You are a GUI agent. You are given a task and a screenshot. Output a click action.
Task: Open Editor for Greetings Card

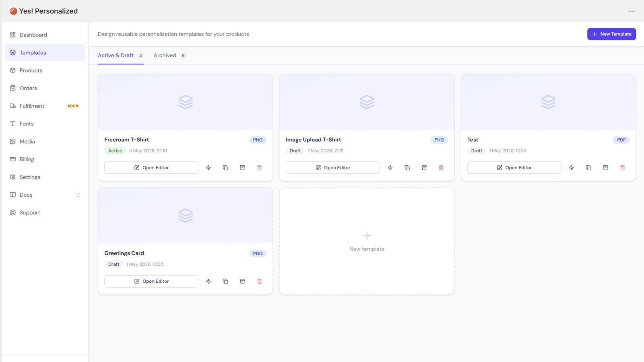click(151, 281)
